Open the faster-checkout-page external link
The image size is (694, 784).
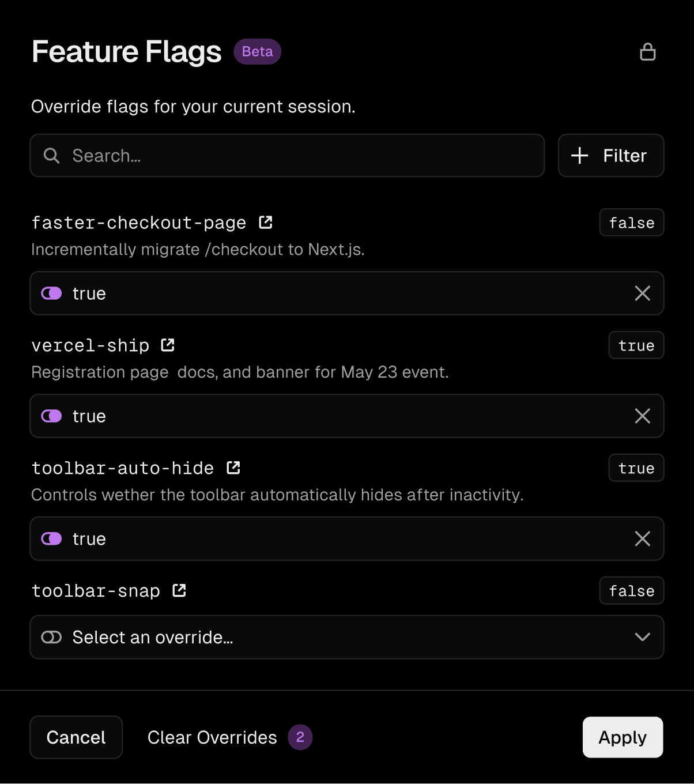pyautogui.click(x=266, y=222)
